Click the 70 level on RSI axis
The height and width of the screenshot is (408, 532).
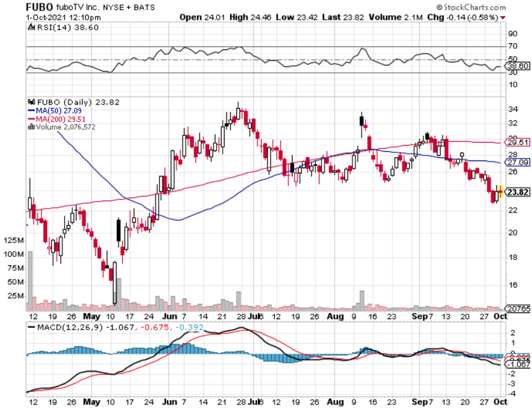coord(513,46)
